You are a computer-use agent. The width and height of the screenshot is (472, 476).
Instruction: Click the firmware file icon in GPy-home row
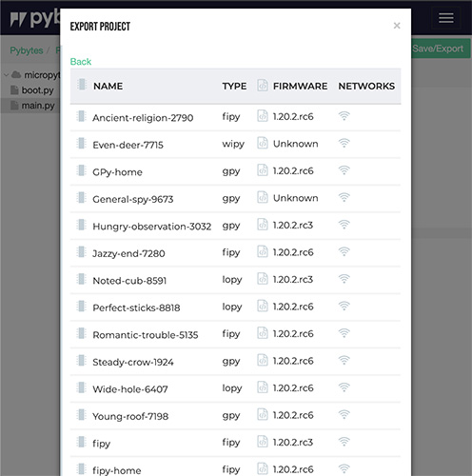pos(263,170)
